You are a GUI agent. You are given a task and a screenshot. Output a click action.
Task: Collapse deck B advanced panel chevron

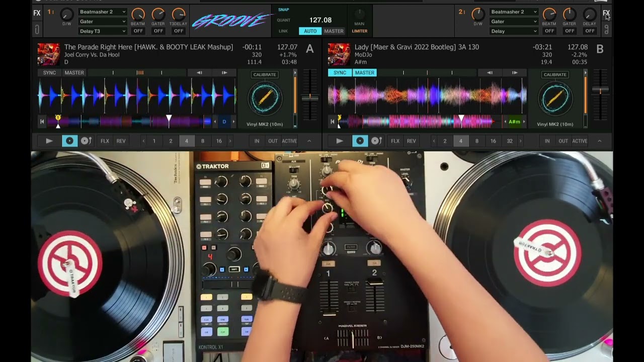pyautogui.click(x=599, y=141)
